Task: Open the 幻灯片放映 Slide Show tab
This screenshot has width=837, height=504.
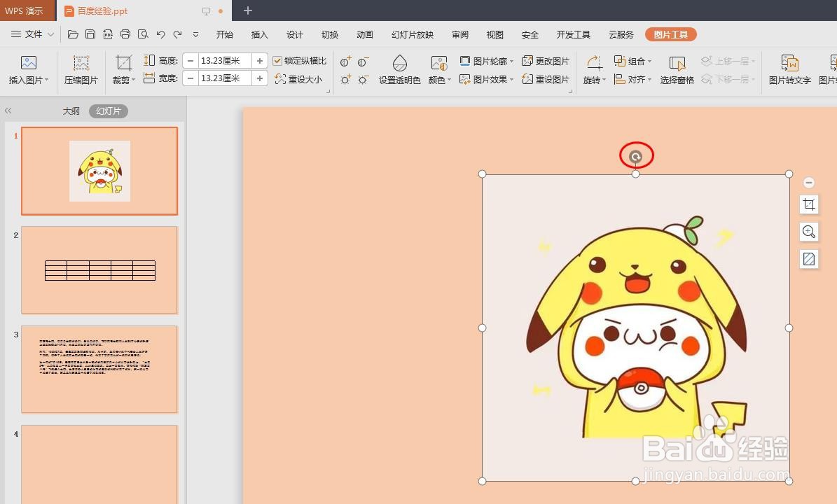Action: click(413, 35)
